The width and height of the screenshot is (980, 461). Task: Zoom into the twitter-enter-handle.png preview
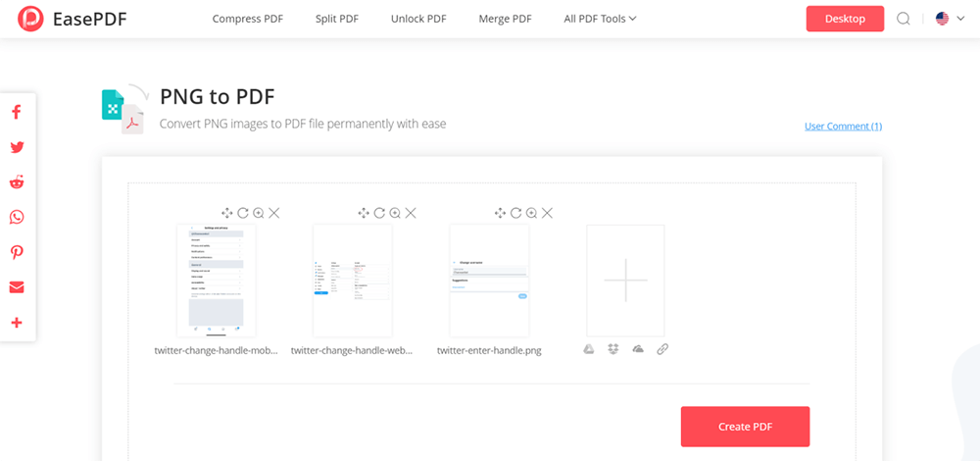point(531,213)
